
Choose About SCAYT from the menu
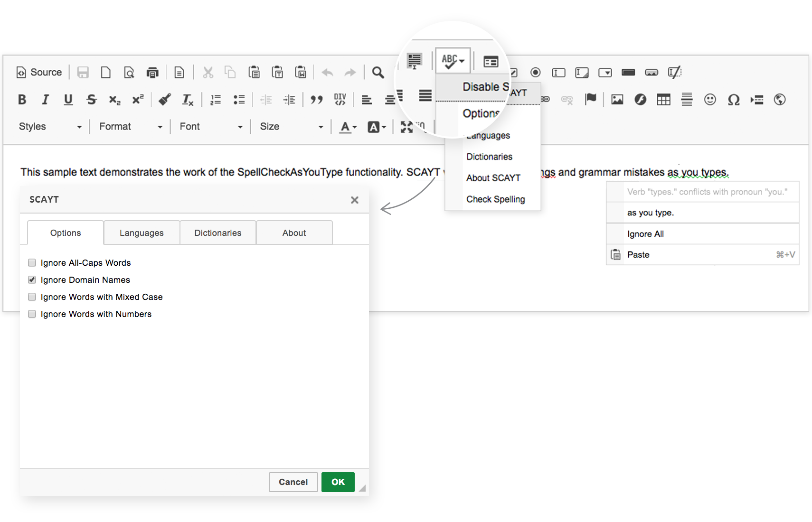(493, 178)
